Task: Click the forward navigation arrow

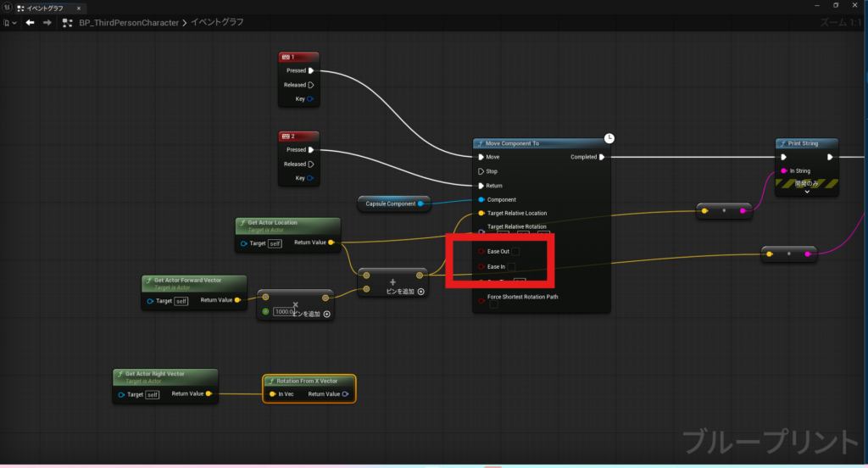Action: 47,22
